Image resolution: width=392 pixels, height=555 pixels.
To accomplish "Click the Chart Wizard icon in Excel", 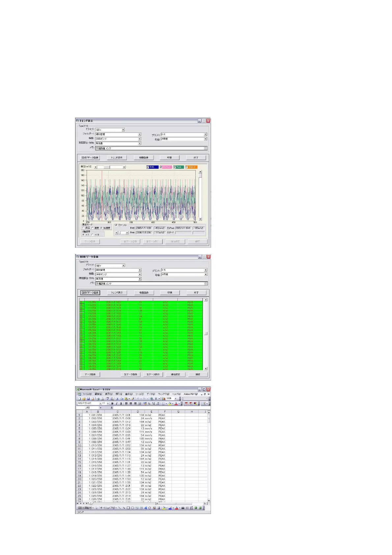I will [164, 399].
